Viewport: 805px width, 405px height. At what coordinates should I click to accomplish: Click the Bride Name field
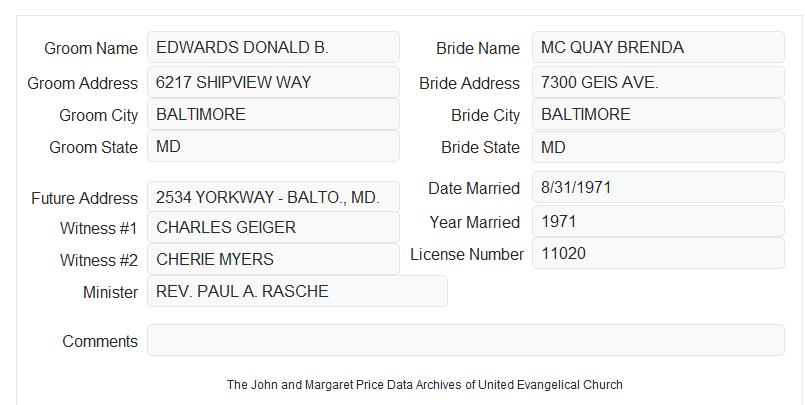658,47
